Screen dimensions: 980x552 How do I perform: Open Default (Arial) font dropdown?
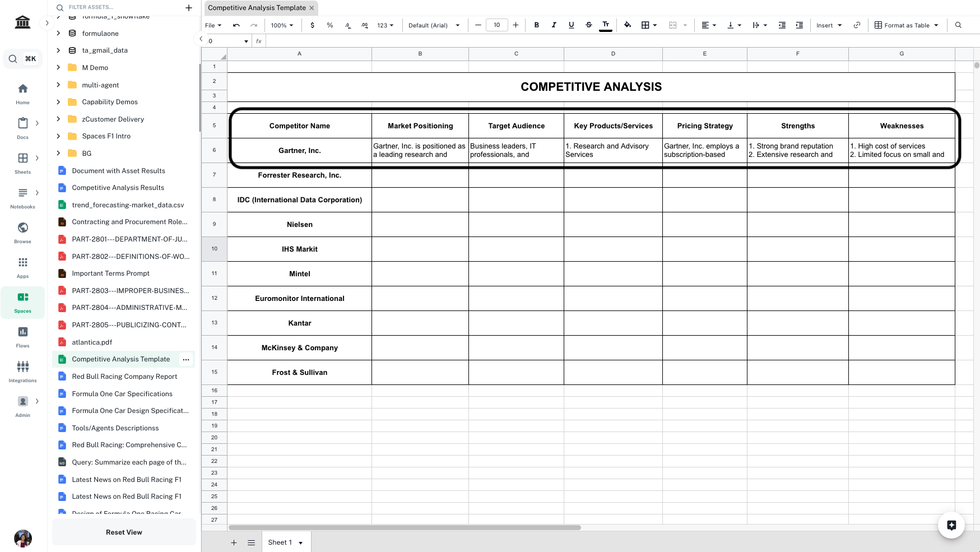point(434,25)
